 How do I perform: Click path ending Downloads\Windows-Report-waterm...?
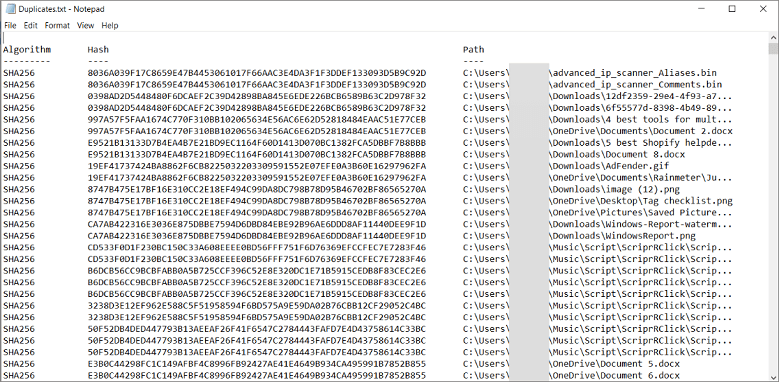tap(598, 225)
